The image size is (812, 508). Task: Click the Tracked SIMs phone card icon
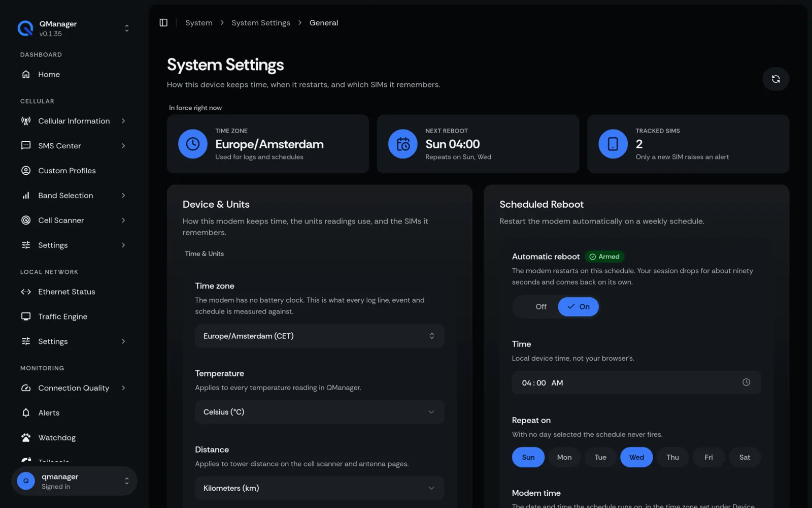click(x=613, y=144)
